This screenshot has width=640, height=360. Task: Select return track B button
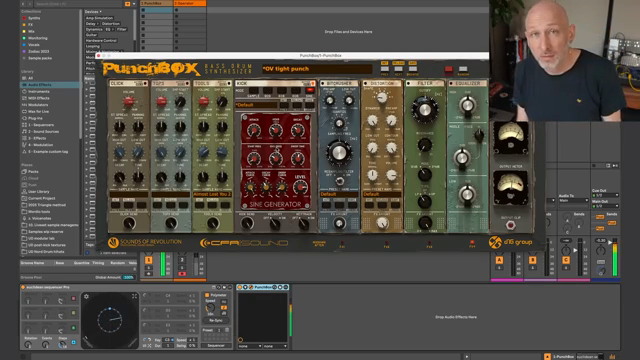pos(533,260)
